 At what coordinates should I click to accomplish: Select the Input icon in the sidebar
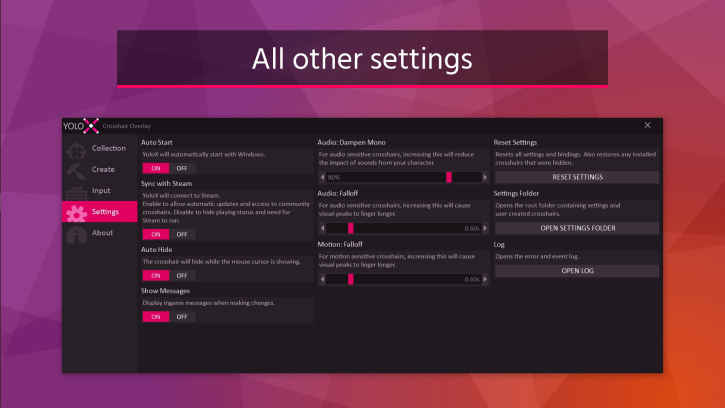[75, 191]
